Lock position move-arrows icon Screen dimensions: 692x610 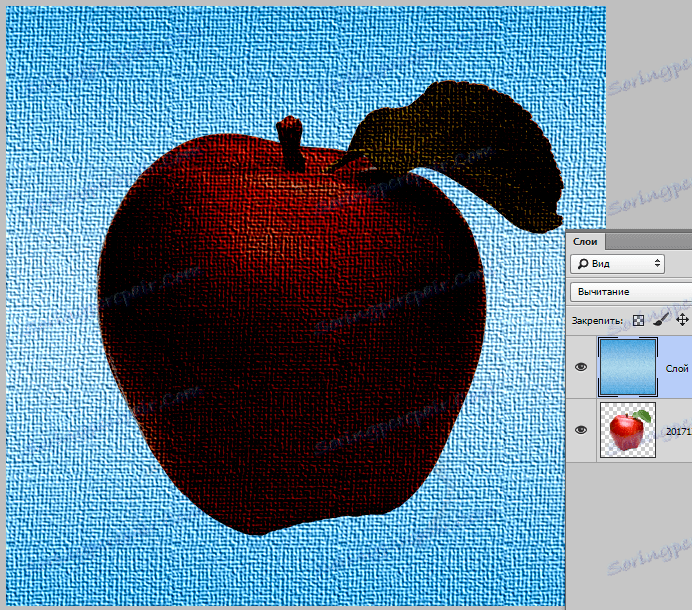click(x=682, y=320)
